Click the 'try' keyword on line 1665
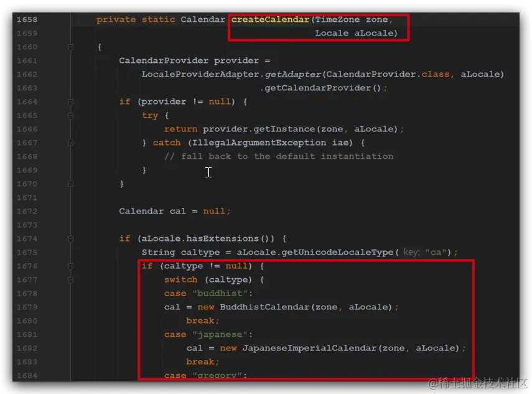 150,116
